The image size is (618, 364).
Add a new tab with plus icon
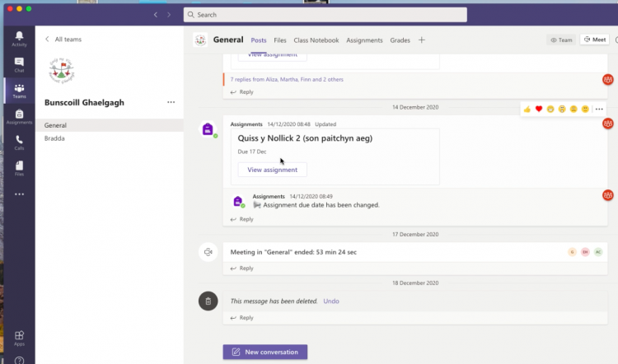pos(422,40)
